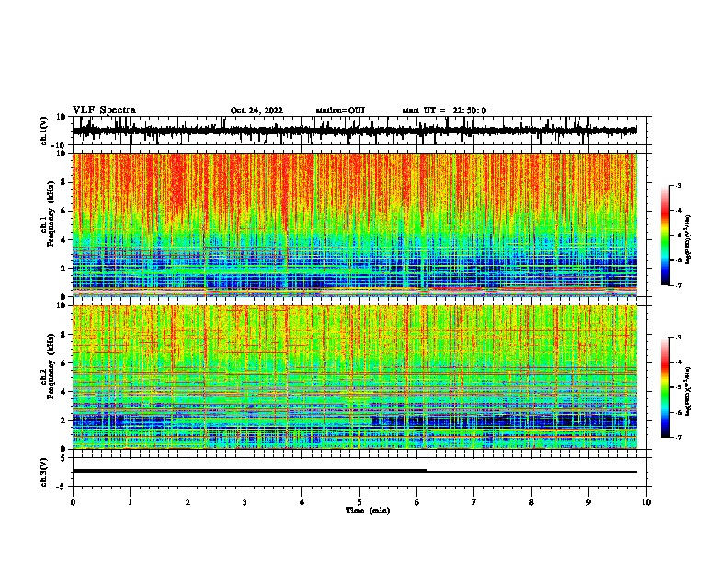Click time-axis tick label "2"
This screenshot has height=563, width=728.
click(x=188, y=502)
